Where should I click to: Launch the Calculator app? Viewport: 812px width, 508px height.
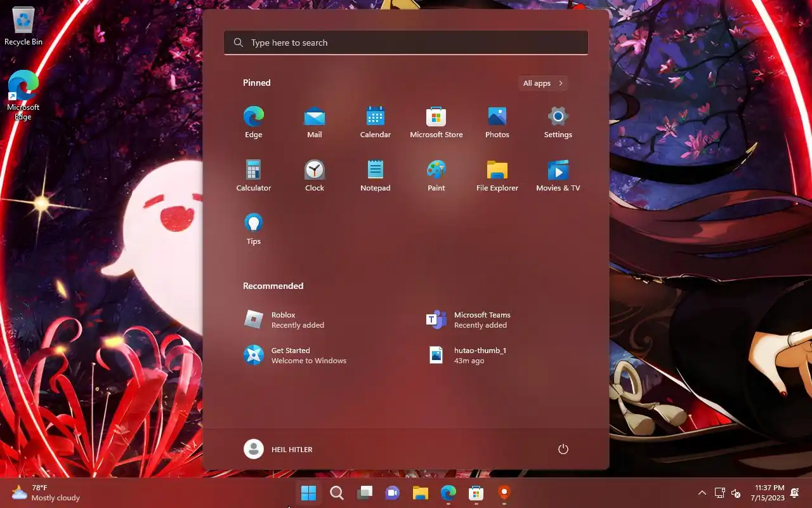[254, 176]
